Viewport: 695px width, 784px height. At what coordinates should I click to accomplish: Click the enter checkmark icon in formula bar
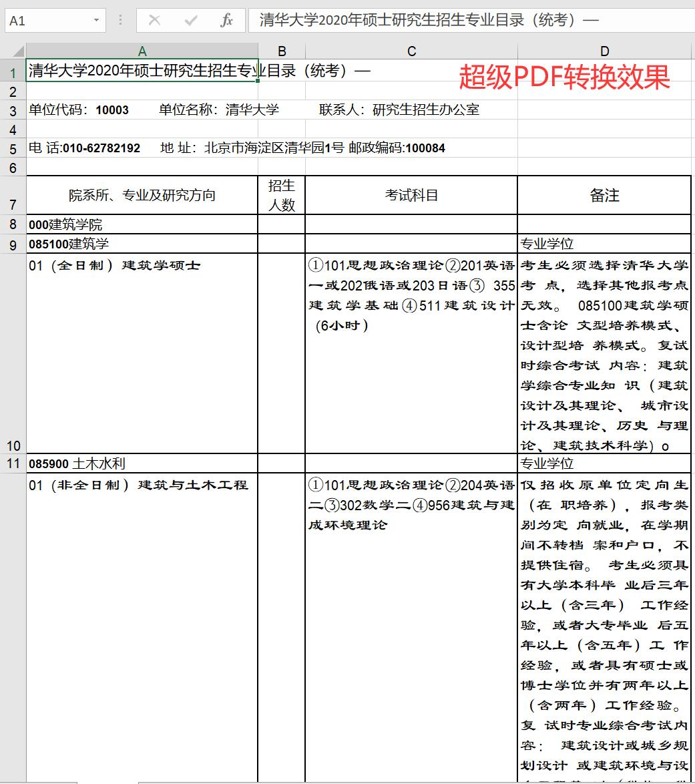[x=190, y=21]
